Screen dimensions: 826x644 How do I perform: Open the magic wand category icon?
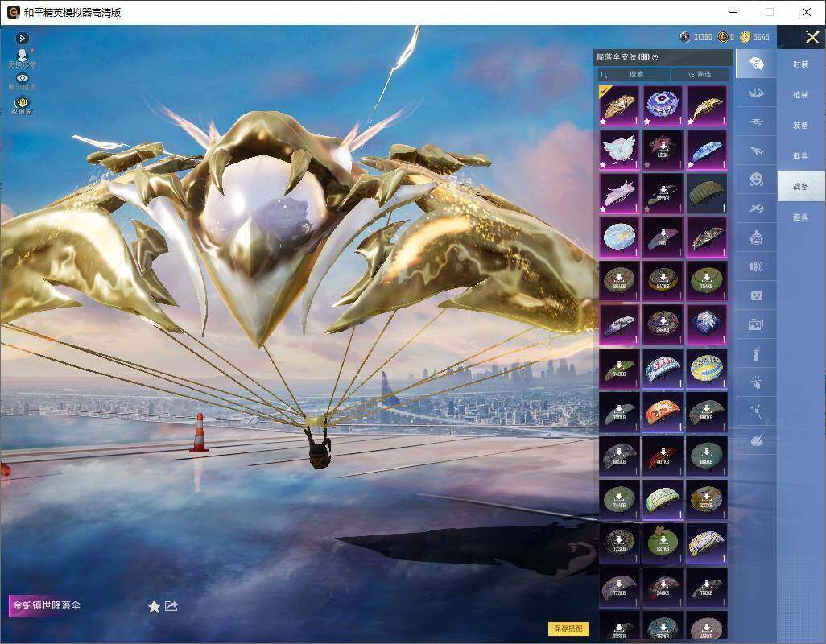coord(756,411)
